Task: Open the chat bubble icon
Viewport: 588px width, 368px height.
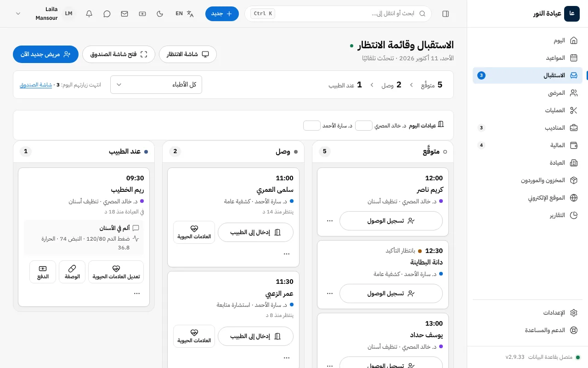Action: tap(107, 14)
